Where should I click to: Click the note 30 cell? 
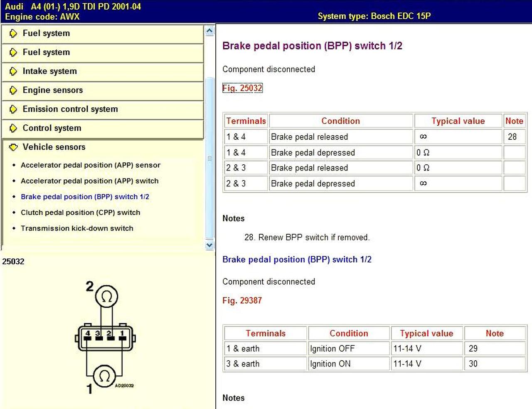[x=495, y=364]
